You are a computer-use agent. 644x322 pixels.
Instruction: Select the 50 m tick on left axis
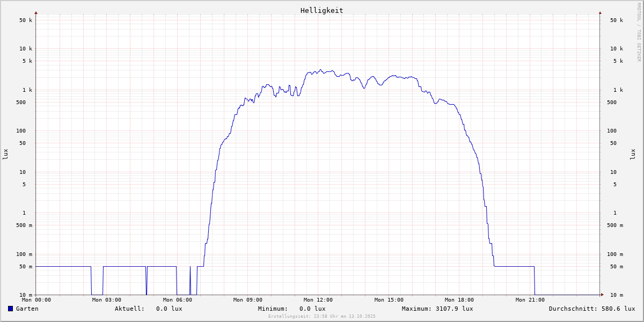coord(26,266)
